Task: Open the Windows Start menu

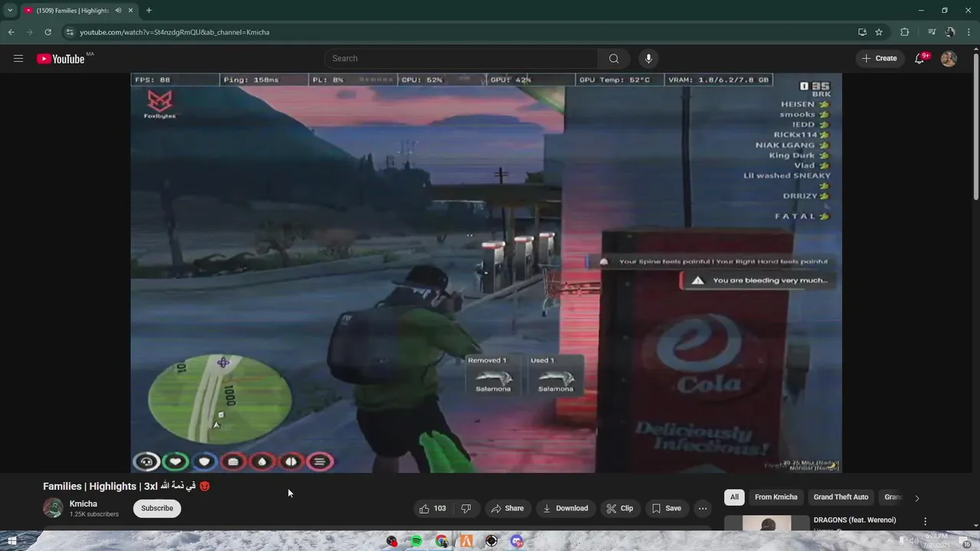Action: coord(11,541)
